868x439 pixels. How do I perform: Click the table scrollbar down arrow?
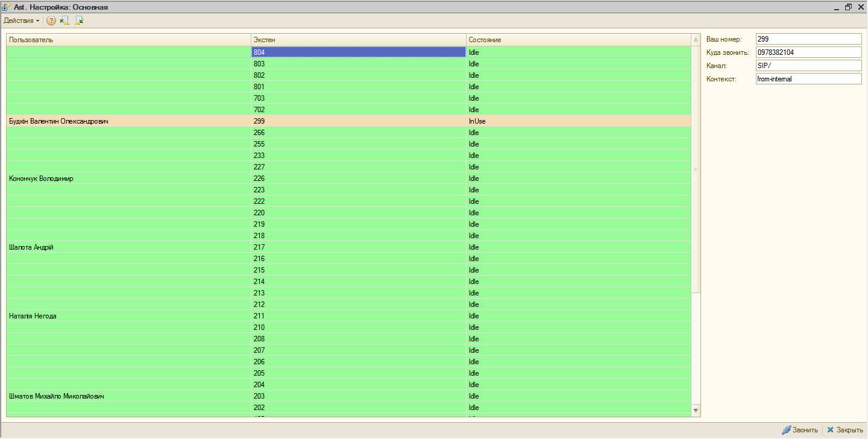pyautogui.click(x=696, y=411)
